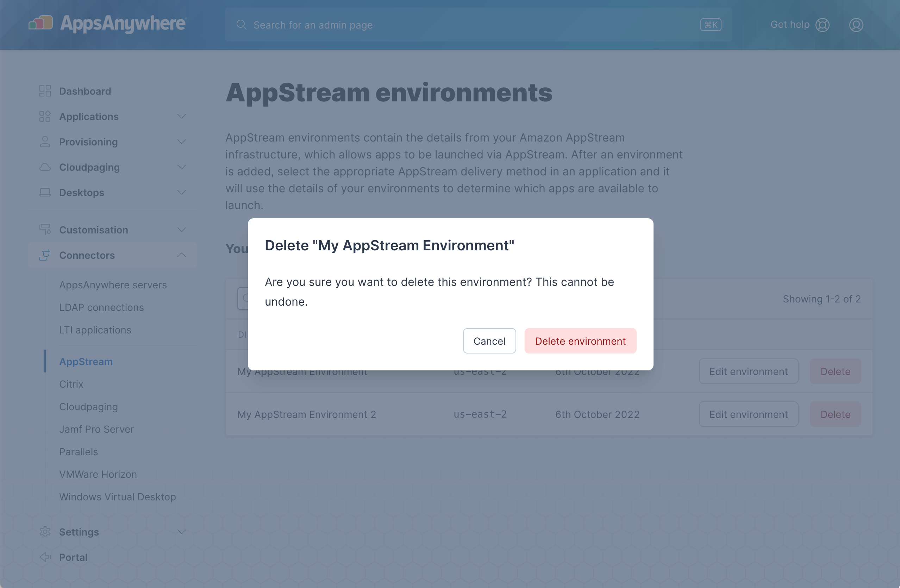
Task: Click Edit environment for Environment 2
Action: [748, 414]
